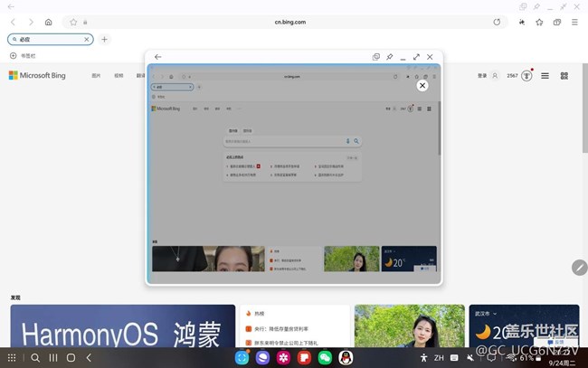Open the browser hamburger menu

[574, 22]
